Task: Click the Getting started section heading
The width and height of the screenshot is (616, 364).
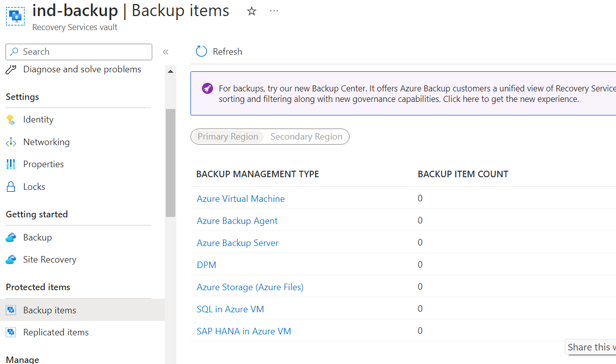Action: 37,214
